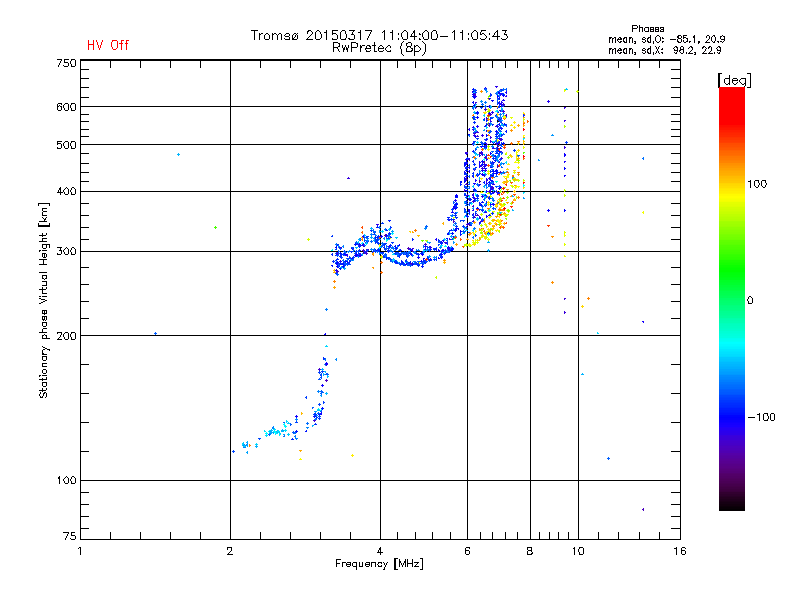The width and height of the screenshot is (800, 600).
Task: Click the y-axis '75' label
Action: point(69,536)
